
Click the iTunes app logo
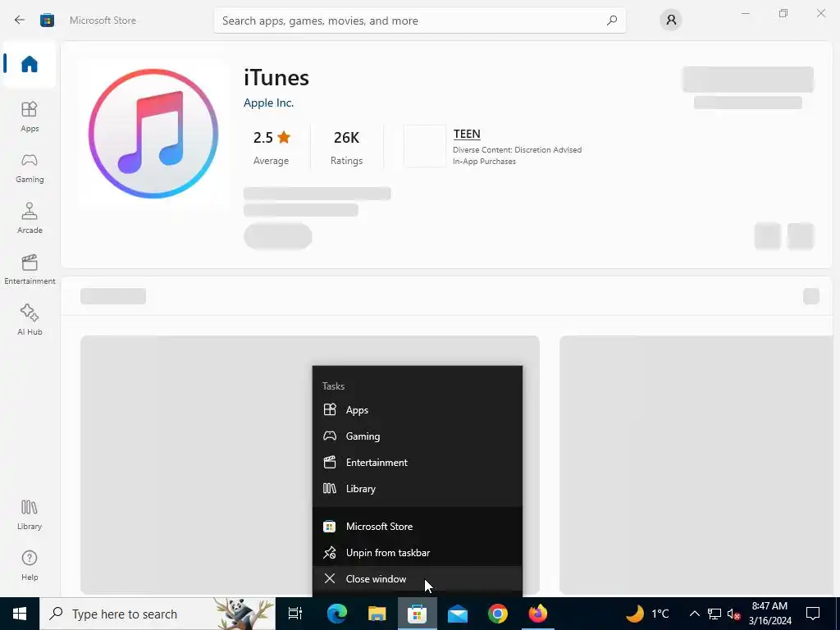[153, 134]
